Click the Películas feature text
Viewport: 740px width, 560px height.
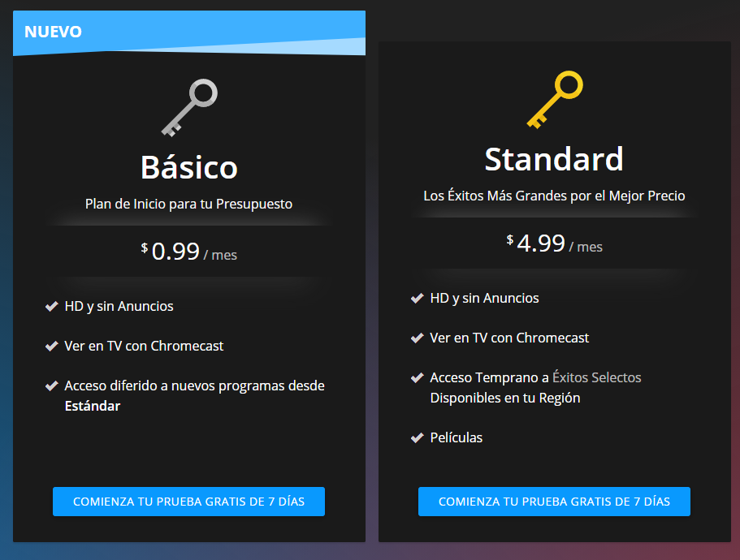(456, 437)
